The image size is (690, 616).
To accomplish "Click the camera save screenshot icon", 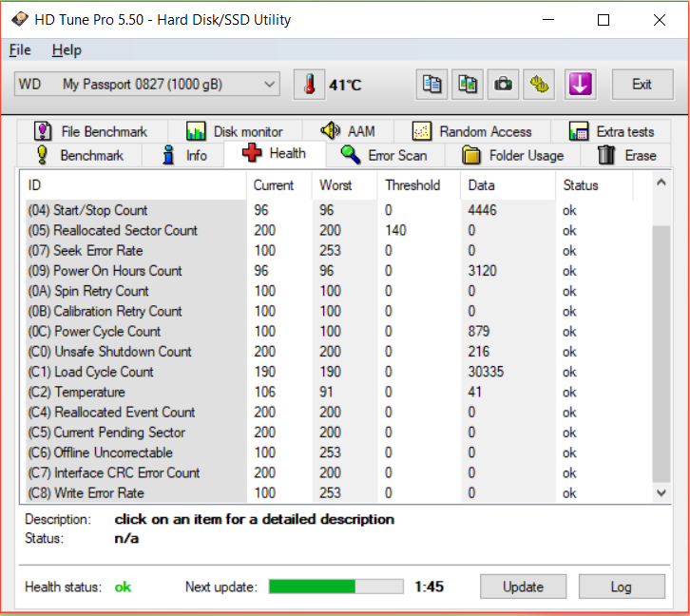I will click(x=502, y=85).
